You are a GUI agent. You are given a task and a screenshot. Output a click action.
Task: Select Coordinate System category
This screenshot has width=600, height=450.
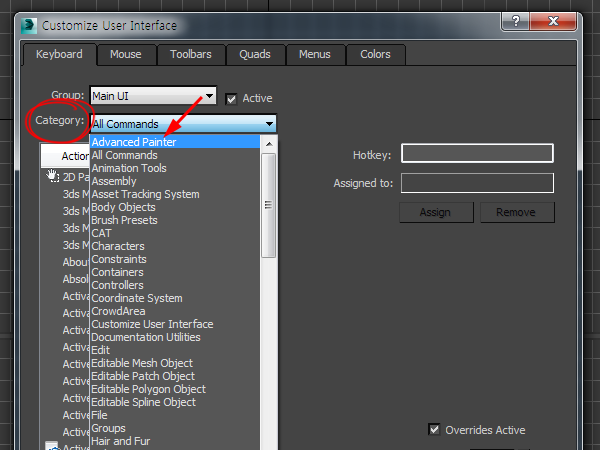point(175,298)
